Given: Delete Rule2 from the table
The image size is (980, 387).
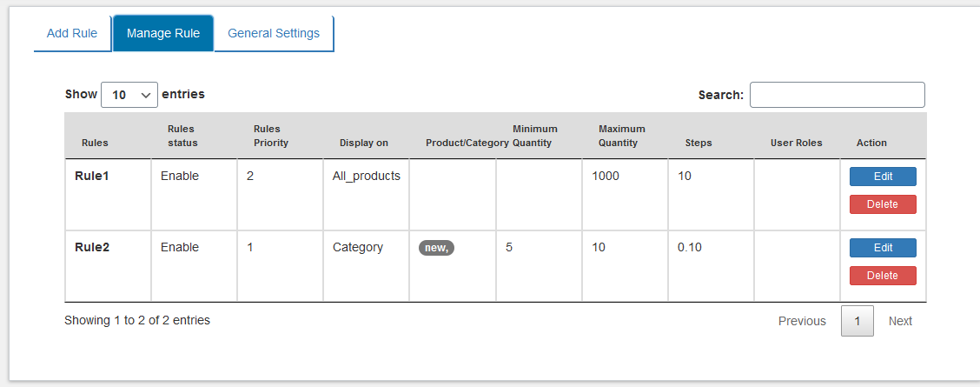Looking at the screenshot, I should coord(883,276).
